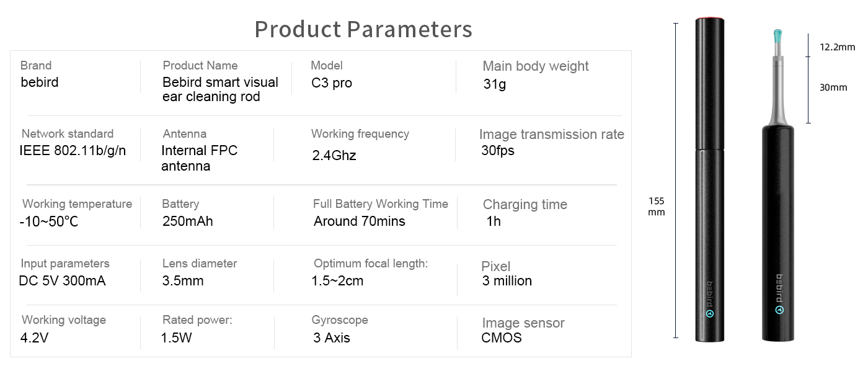Select the 31g main body weight
The width and height of the screenshot is (868, 371).
tap(495, 84)
